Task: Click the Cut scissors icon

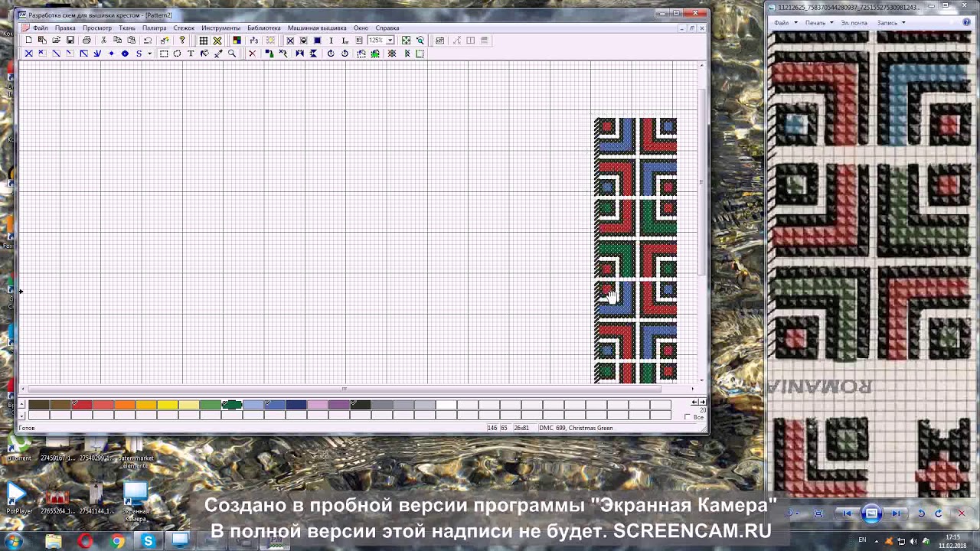Action: click(103, 40)
